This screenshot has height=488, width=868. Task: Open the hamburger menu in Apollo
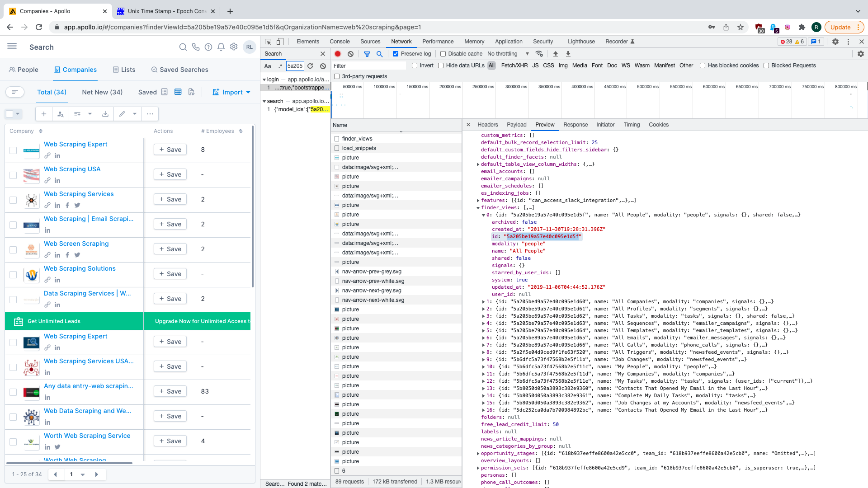[12, 46]
